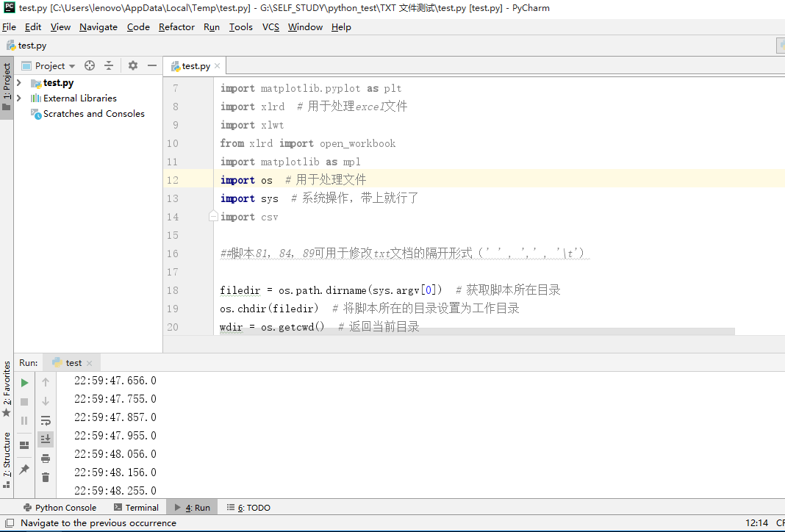Click on 'import matplotlib as mpl' line
The height and width of the screenshot is (532, 785).
point(290,162)
